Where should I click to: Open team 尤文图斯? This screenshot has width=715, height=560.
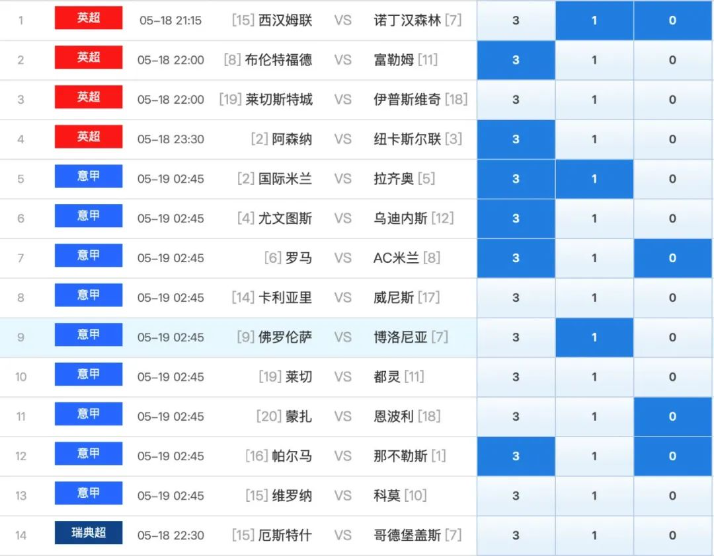point(285,219)
